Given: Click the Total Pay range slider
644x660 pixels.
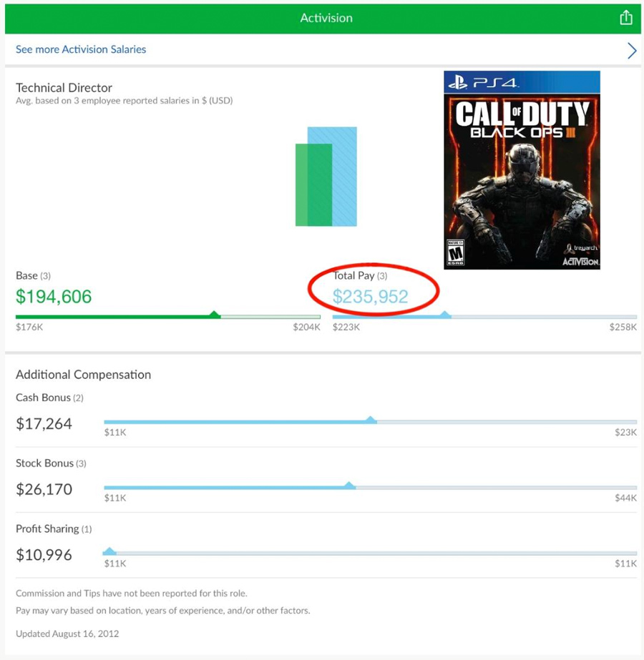Looking at the screenshot, I should point(485,316).
